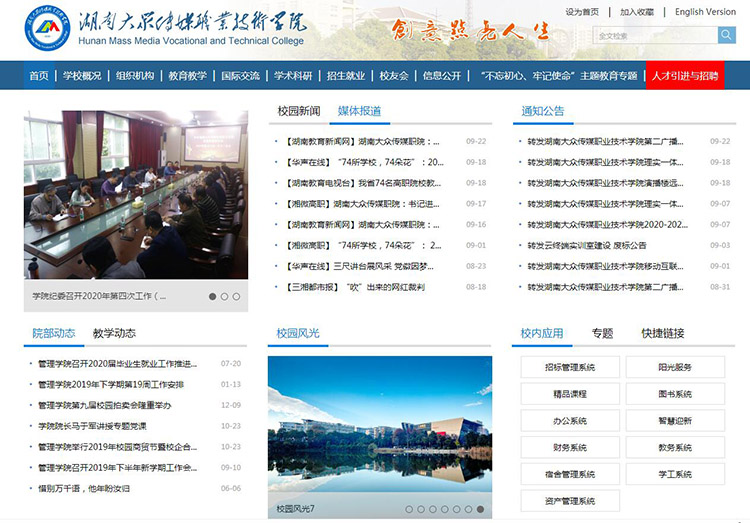The width and height of the screenshot is (750, 523).
Task: Switch to 校园新闻 tab
Action: point(298,111)
